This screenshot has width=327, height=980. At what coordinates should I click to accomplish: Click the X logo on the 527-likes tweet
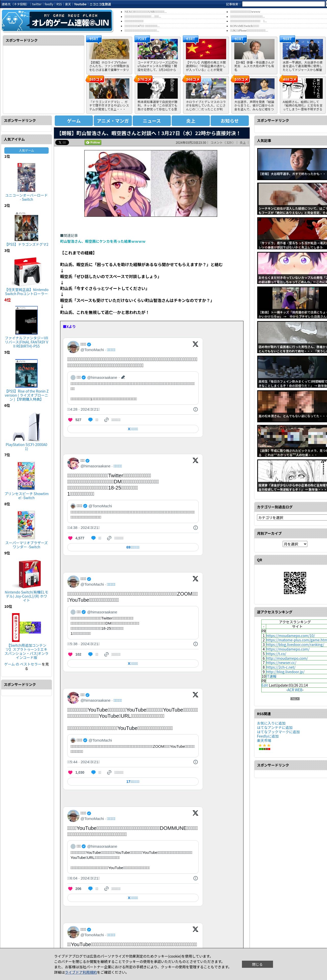pyautogui.click(x=195, y=344)
